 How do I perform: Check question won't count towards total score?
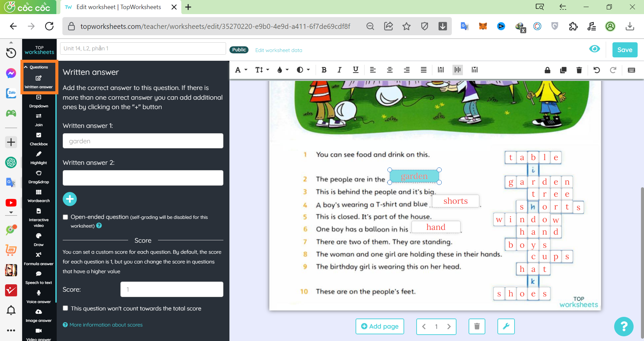point(66,308)
